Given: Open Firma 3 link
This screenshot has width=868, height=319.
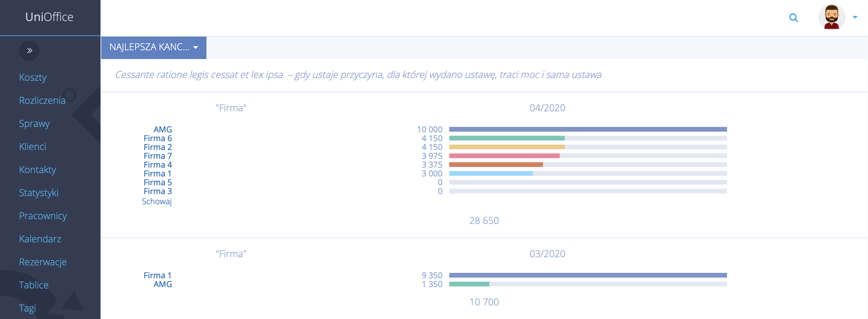Looking at the screenshot, I should [158, 191].
